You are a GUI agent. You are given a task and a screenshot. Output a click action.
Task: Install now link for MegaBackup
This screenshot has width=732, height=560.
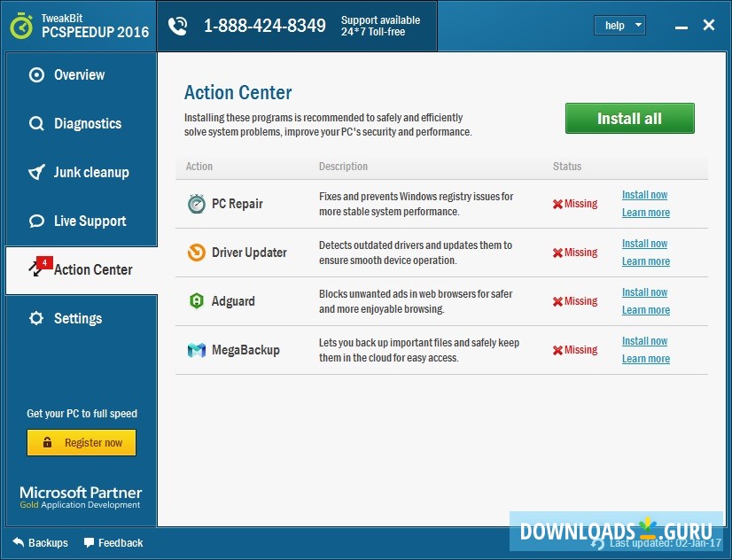coord(644,340)
